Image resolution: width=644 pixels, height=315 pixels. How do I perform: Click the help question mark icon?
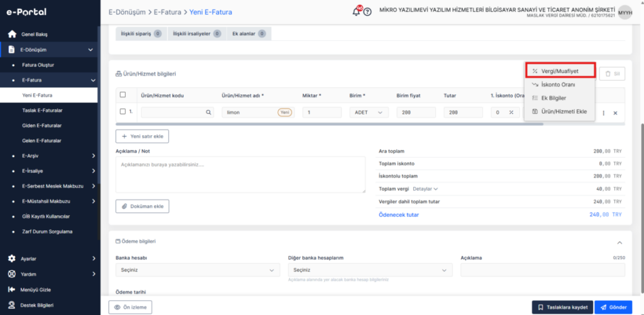(x=367, y=12)
